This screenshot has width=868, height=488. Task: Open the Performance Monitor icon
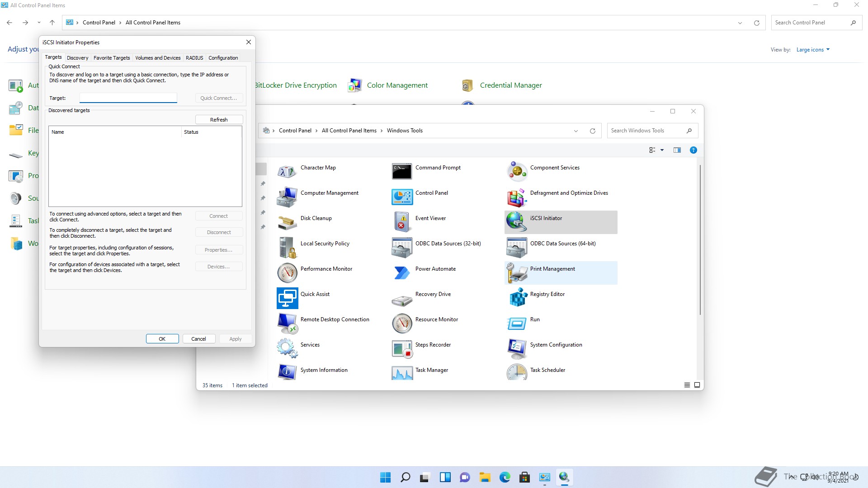pyautogui.click(x=287, y=273)
